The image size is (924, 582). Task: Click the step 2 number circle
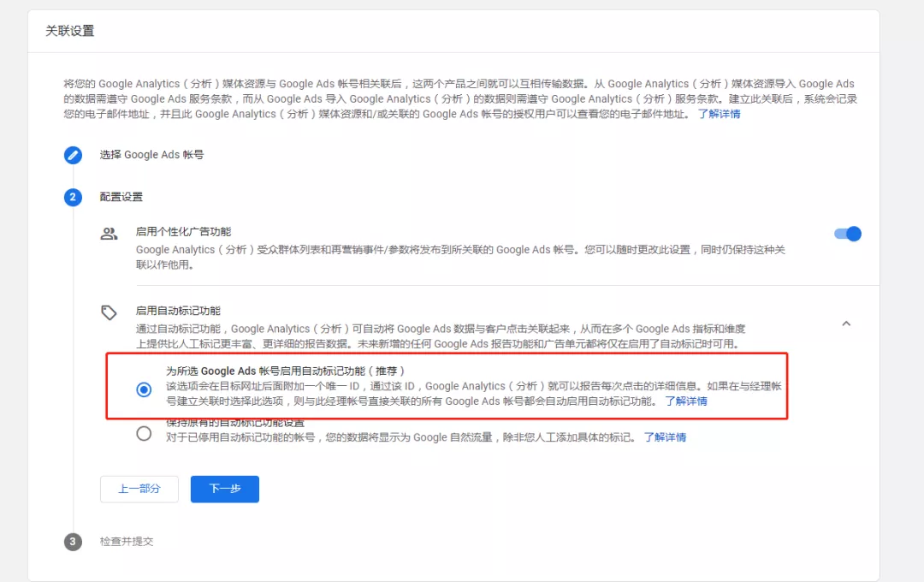point(73,197)
